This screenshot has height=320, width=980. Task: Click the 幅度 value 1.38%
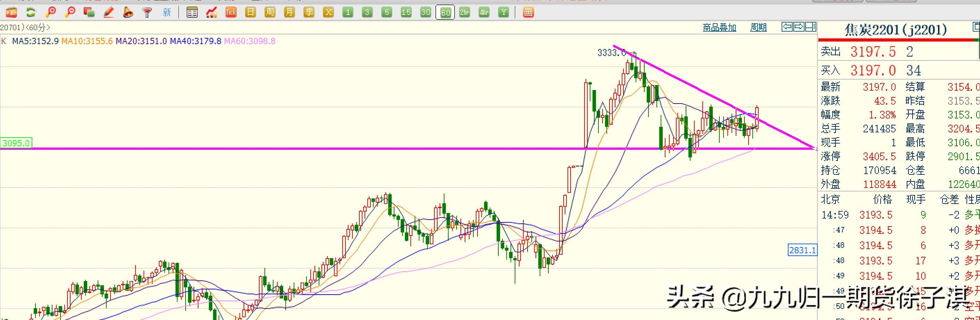882,115
